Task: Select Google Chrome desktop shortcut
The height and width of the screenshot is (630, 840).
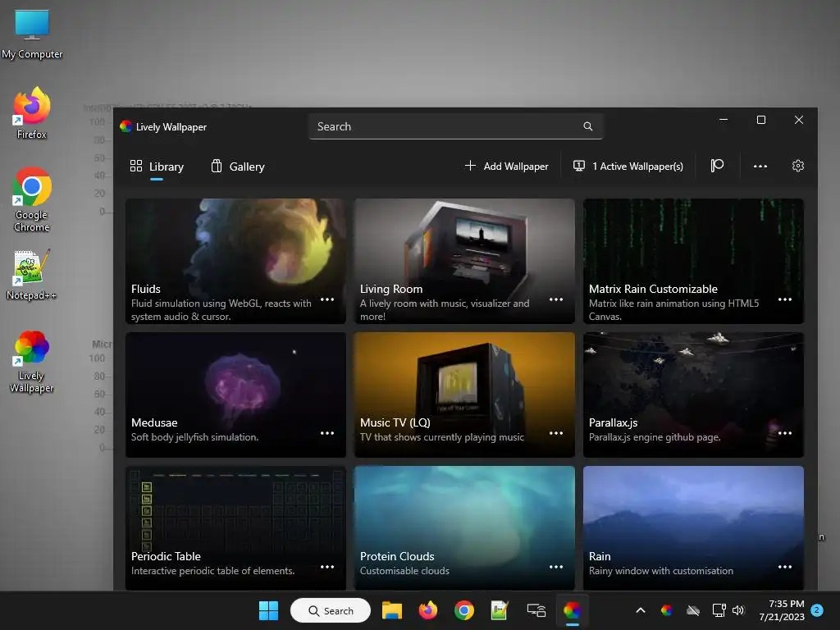Action: [x=32, y=199]
